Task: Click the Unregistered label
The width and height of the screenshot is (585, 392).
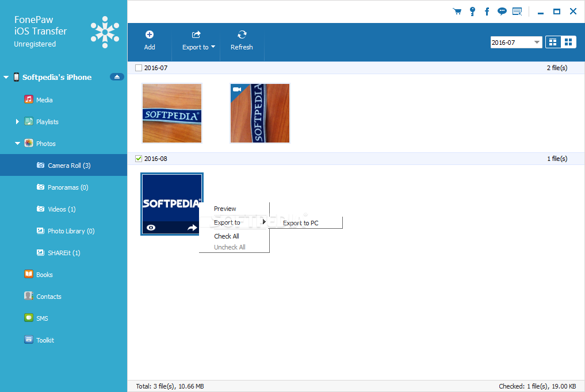Action: 35,44
